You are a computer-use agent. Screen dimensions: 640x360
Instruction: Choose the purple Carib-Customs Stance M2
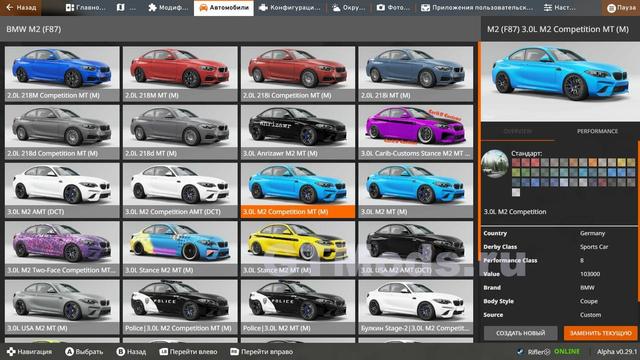point(416,132)
